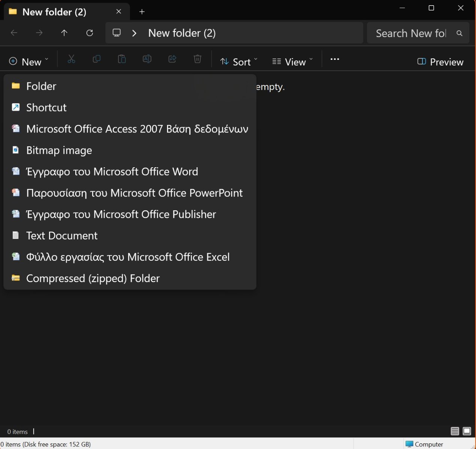
Task: Go back with the left arrow
Action: point(14,33)
